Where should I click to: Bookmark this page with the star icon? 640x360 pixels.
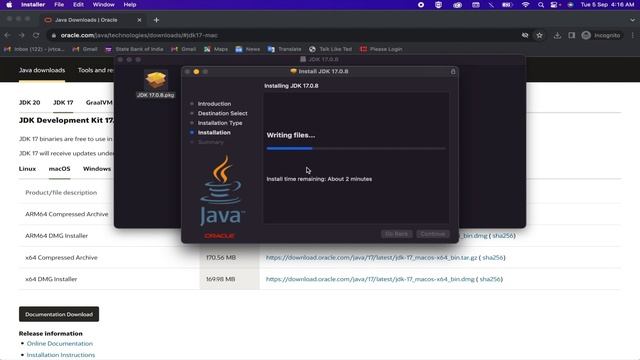coord(539,36)
